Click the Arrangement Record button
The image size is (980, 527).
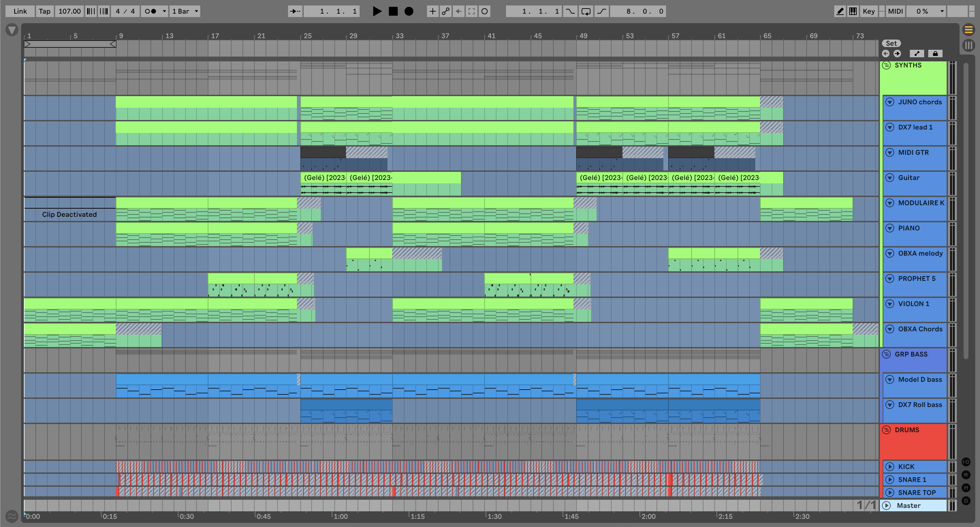(409, 12)
